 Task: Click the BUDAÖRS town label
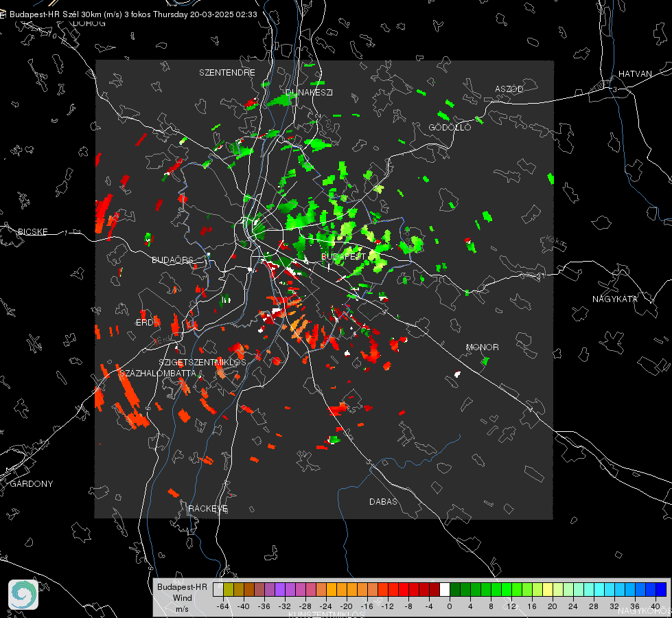point(173,260)
